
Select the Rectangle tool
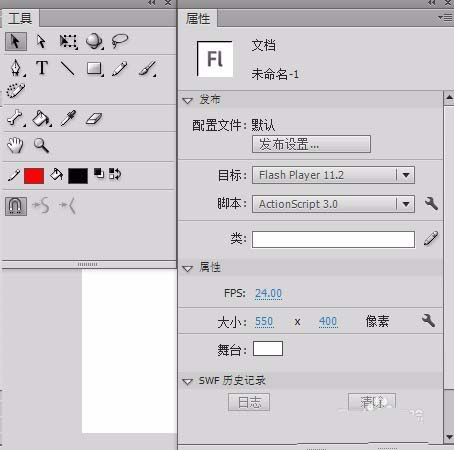(95, 69)
